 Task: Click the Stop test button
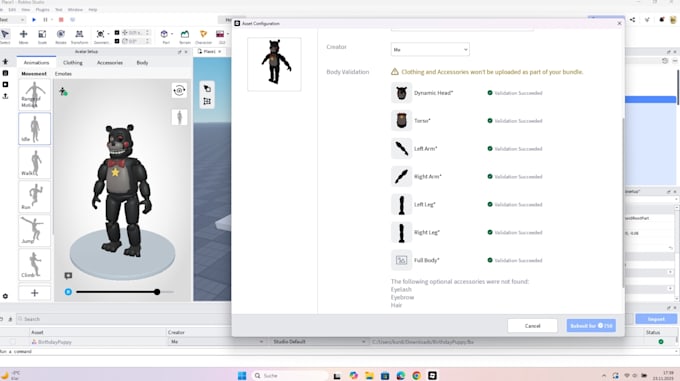pos(61,20)
